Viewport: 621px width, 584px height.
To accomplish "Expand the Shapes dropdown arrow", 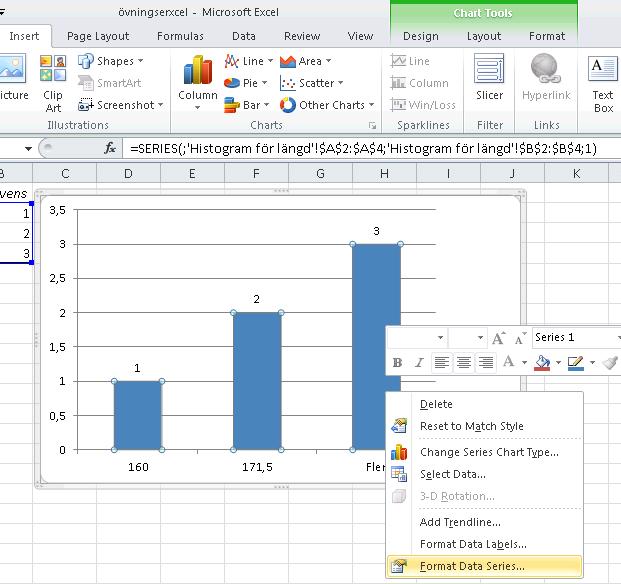I will [140, 61].
